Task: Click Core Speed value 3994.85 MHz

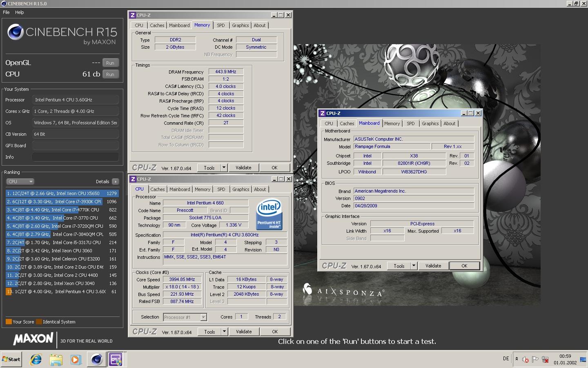Action: [182, 280]
